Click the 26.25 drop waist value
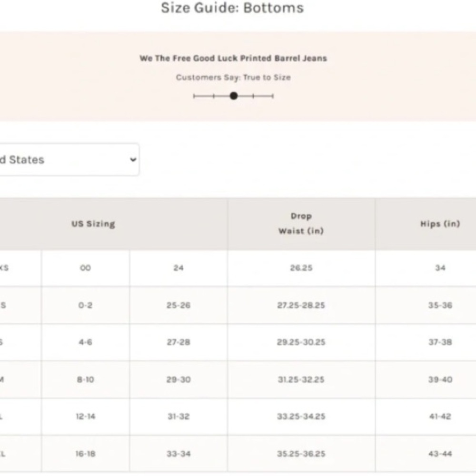Image resolution: width=476 pixels, height=476 pixels. click(x=301, y=268)
